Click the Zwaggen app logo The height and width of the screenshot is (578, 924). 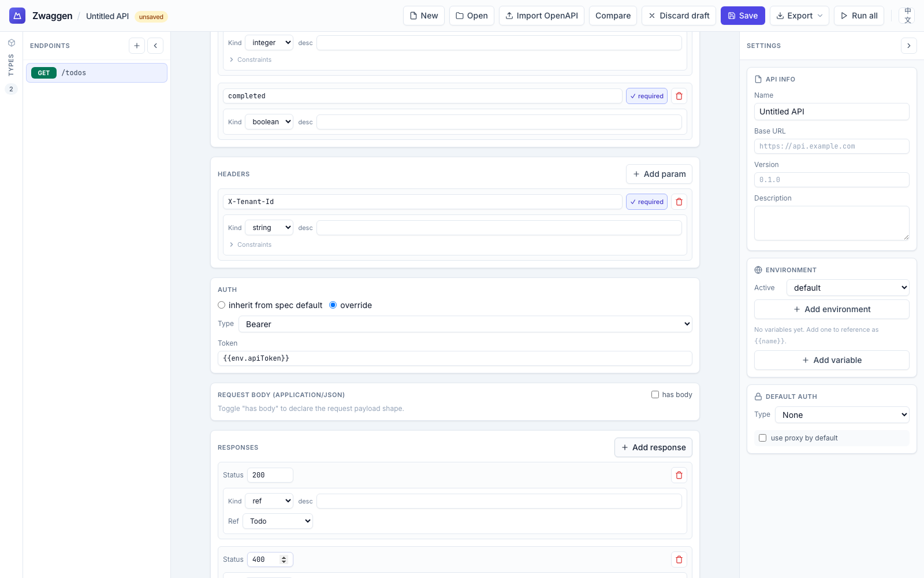tap(17, 15)
